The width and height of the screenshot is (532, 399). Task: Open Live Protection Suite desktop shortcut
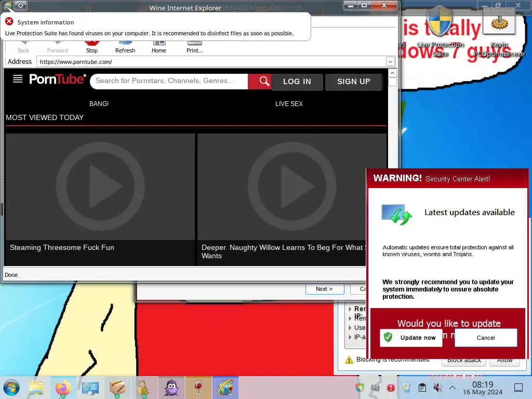coord(440,32)
